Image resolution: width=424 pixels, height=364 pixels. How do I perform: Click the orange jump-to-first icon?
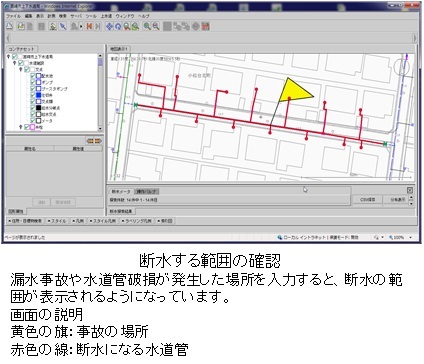89,26
